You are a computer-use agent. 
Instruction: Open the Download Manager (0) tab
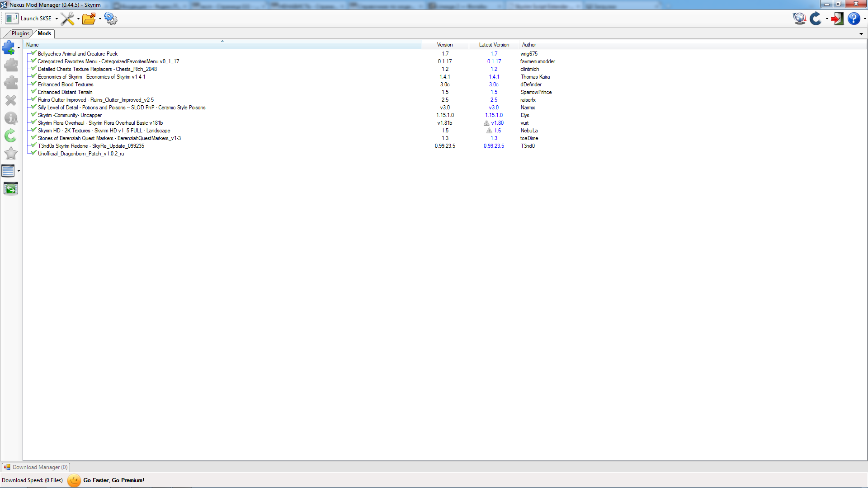36,467
